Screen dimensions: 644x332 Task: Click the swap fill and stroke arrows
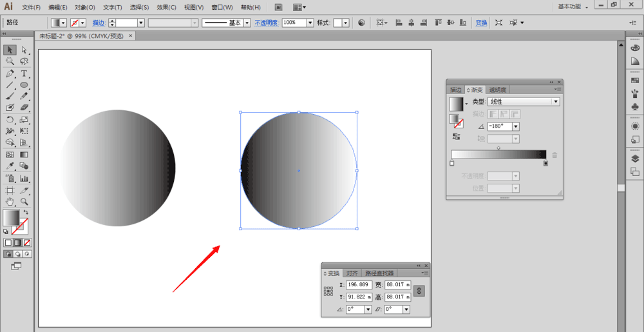[26, 212]
